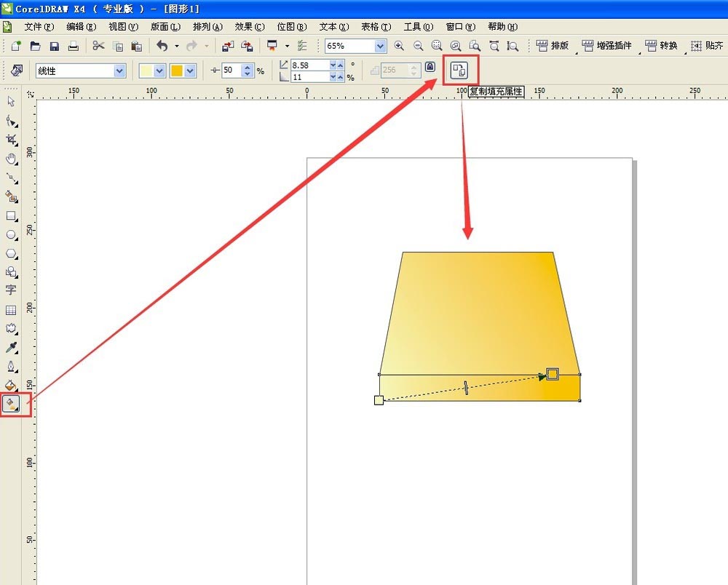The height and width of the screenshot is (585, 728).
Task: Expand the orange end color dropdown
Action: pyautogui.click(x=191, y=71)
